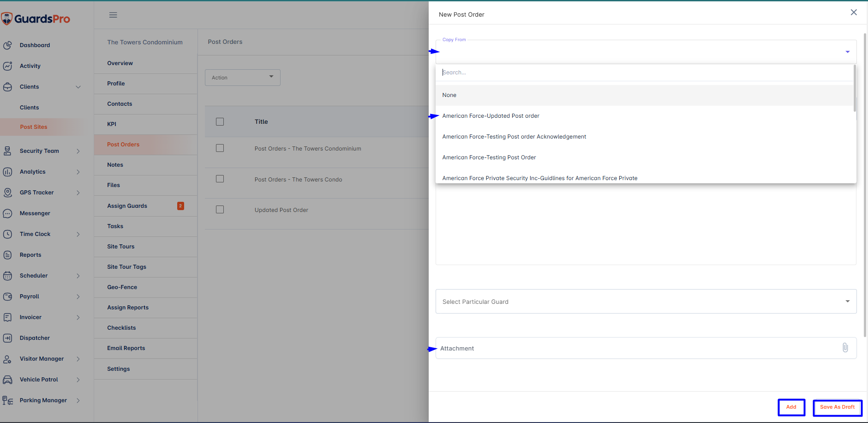This screenshot has width=868, height=423.
Task: Close the New Post Order panel
Action: pyautogui.click(x=854, y=12)
